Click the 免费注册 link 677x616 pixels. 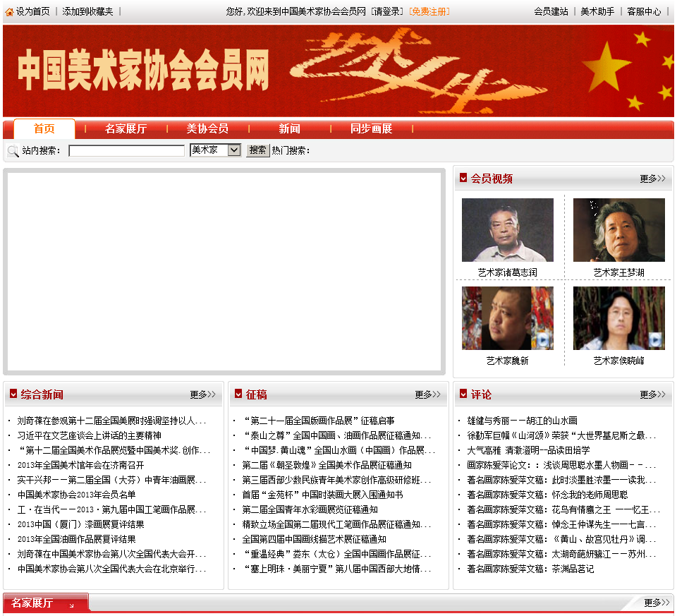coord(429,11)
